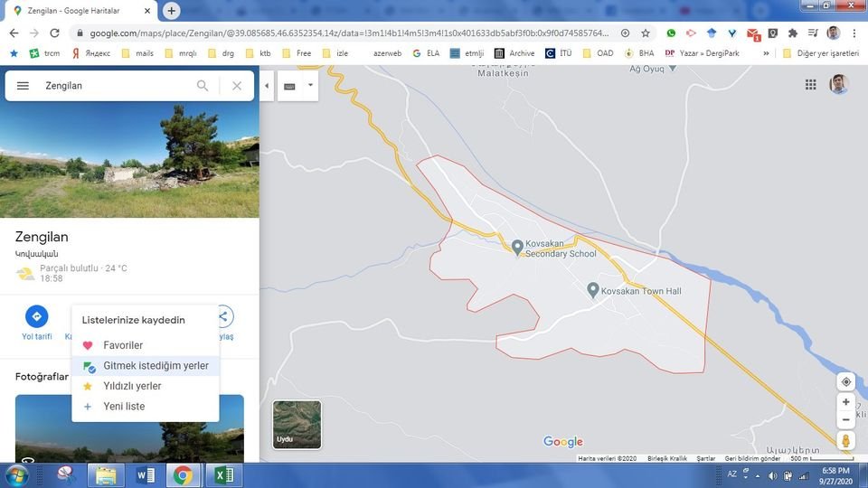868x488 pixels.
Task: Click the Yol tarifi directions button
Action: tap(37, 317)
